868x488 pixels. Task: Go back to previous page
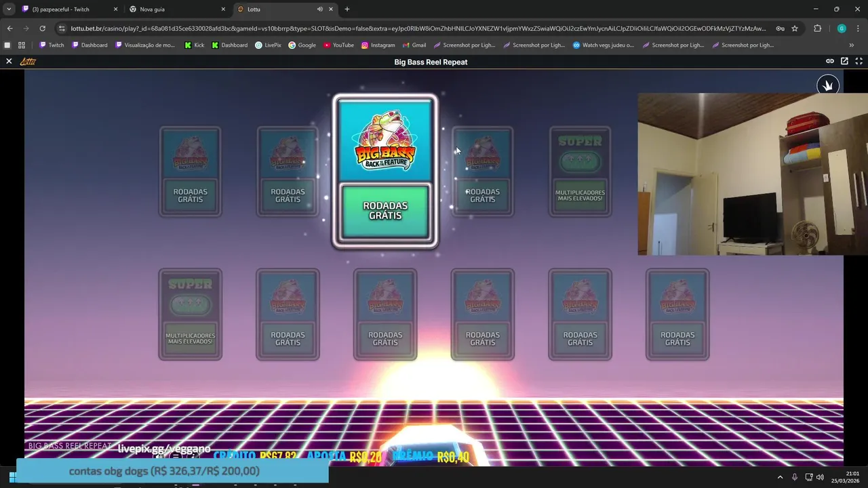[9, 28]
